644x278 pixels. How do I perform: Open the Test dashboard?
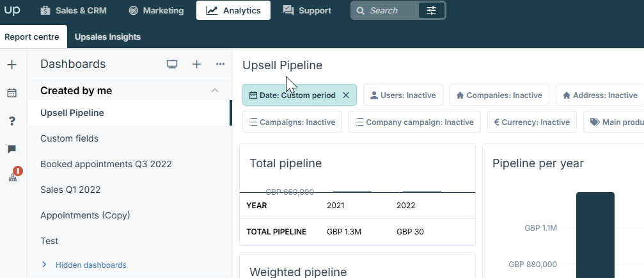click(129, 241)
